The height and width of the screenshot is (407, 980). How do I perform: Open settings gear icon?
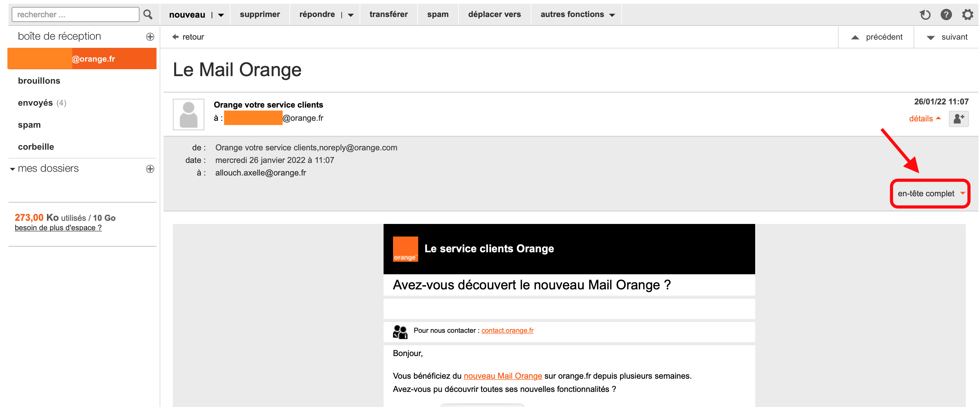point(967,14)
